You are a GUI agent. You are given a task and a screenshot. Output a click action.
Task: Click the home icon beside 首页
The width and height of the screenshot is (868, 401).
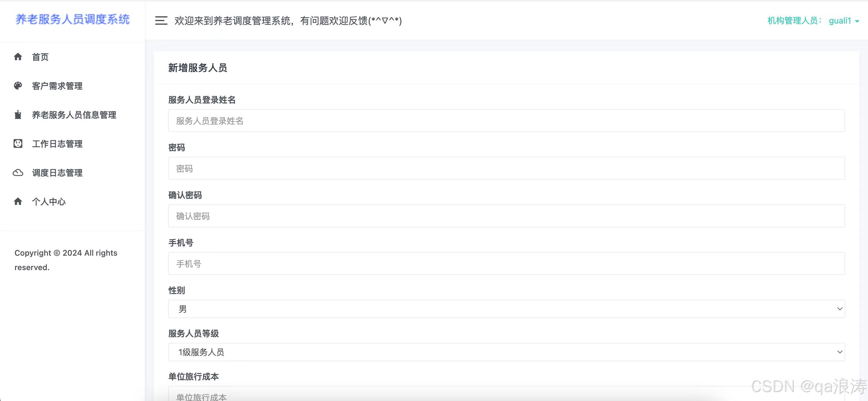[x=18, y=57]
